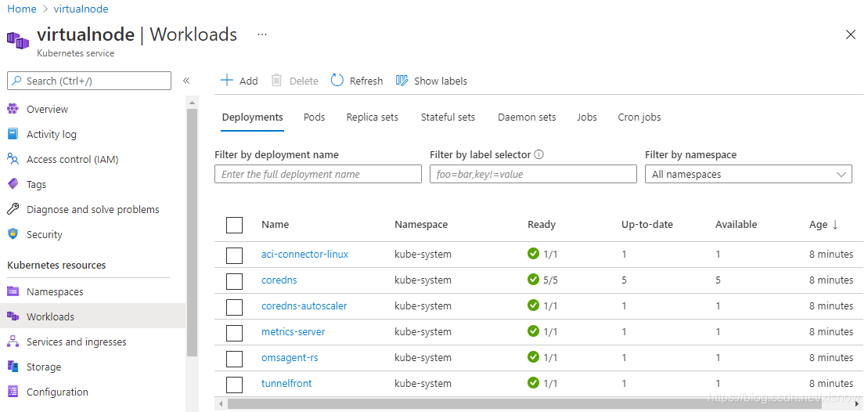Switch to the Cron jobs tab
The width and height of the screenshot is (868, 412).
pyautogui.click(x=639, y=117)
